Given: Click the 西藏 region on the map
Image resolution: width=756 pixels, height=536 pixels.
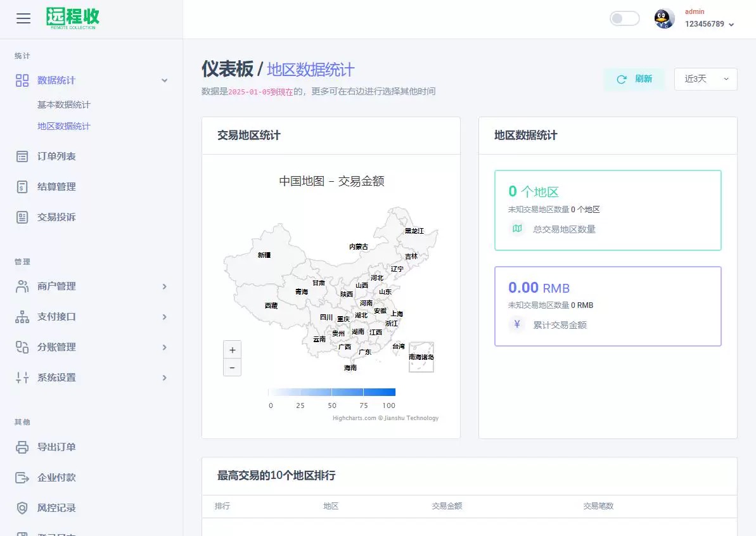Looking at the screenshot, I should click(271, 305).
